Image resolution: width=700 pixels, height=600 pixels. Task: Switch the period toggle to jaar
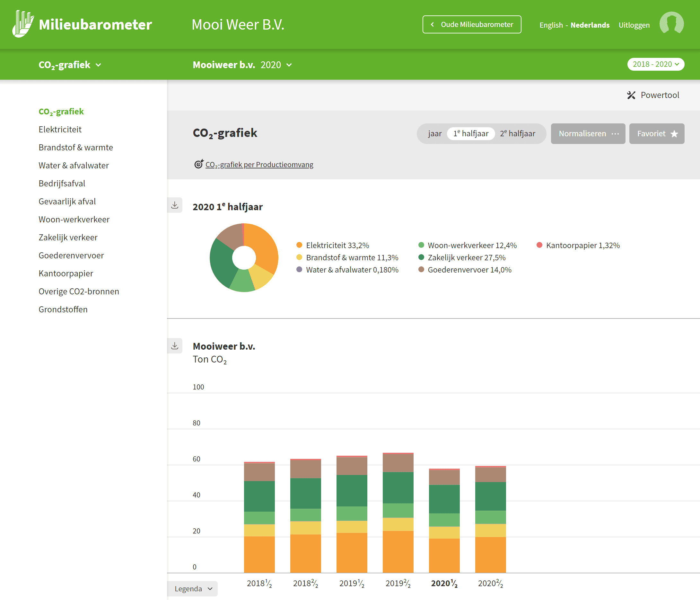click(434, 133)
